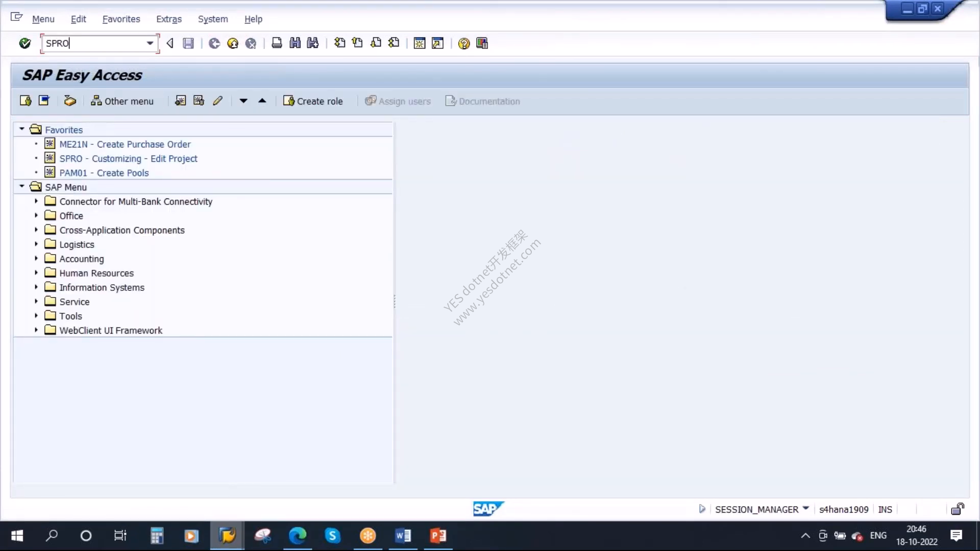The height and width of the screenshot is (551, 980).
Task: Click the Other menu button
Action: tap(122, 101)
